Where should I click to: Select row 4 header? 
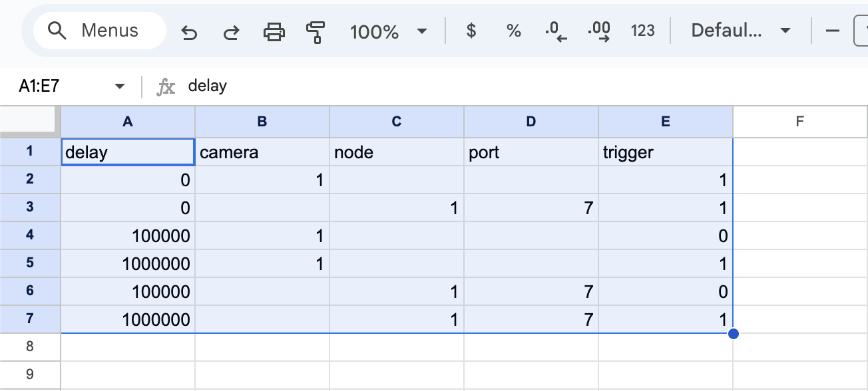click(x=30, y=235)
